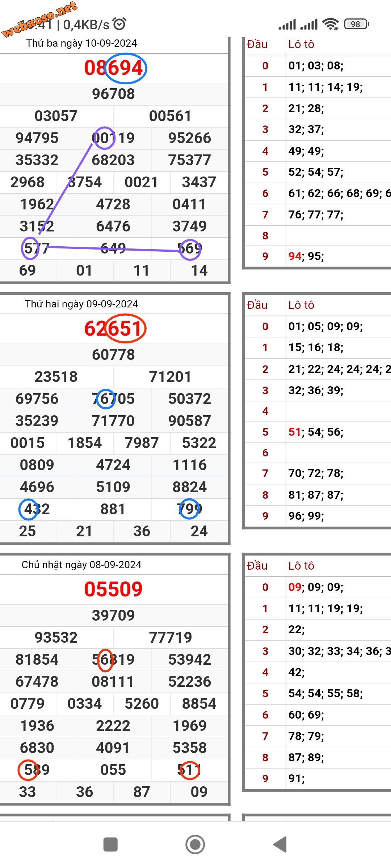Select four-digit result 2968
Image resolution: width=391 pixels, height=868 pixels.
[28, 182]
